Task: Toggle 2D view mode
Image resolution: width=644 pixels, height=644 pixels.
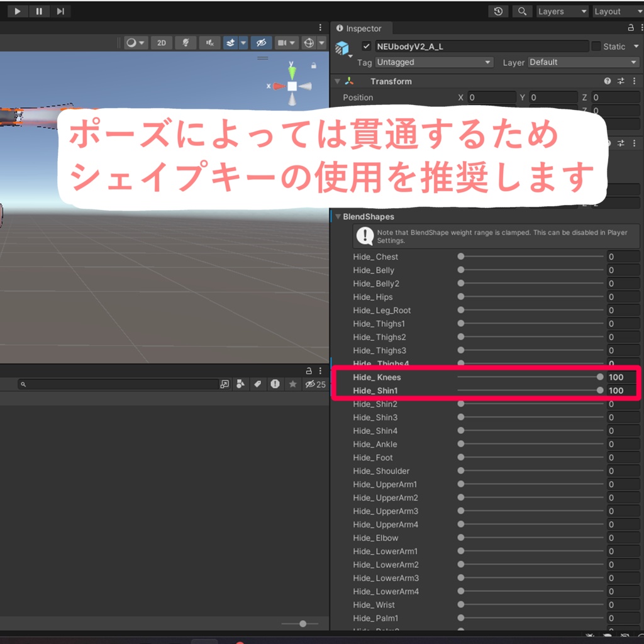Action: [162, 43]
